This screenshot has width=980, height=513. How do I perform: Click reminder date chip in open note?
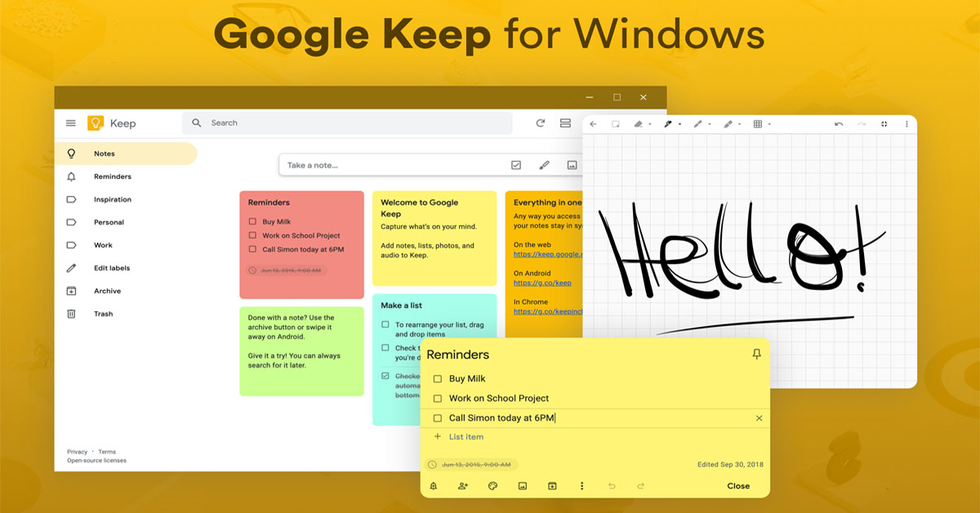470,464
